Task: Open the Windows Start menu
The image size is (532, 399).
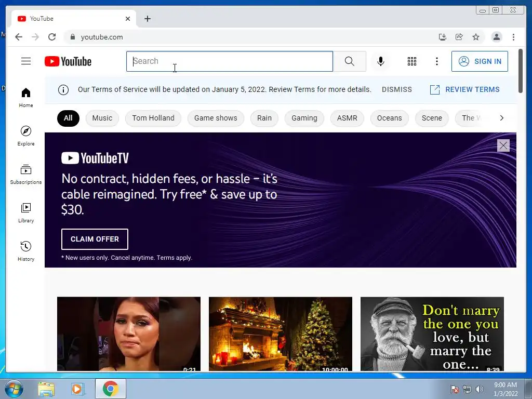Action: (x=14, y=389)
